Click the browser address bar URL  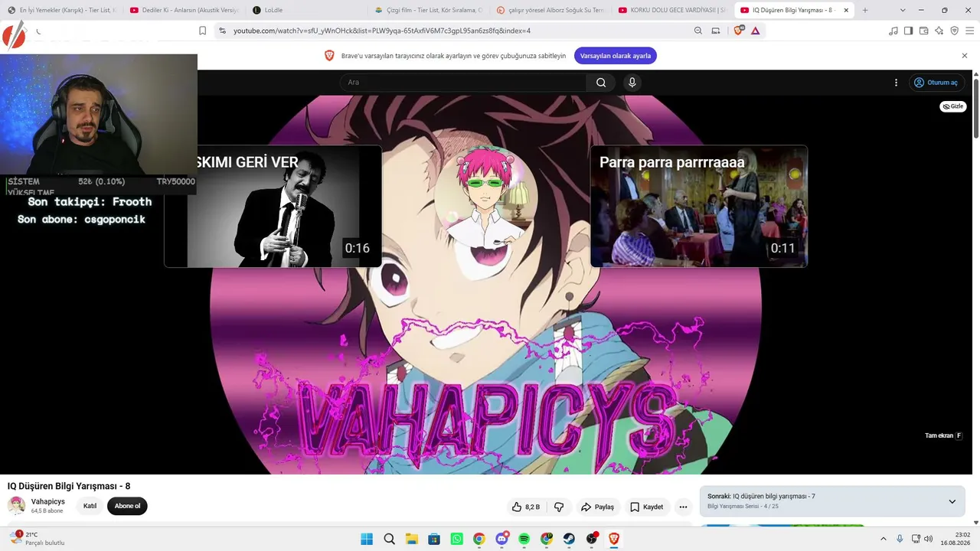[382, 31]
